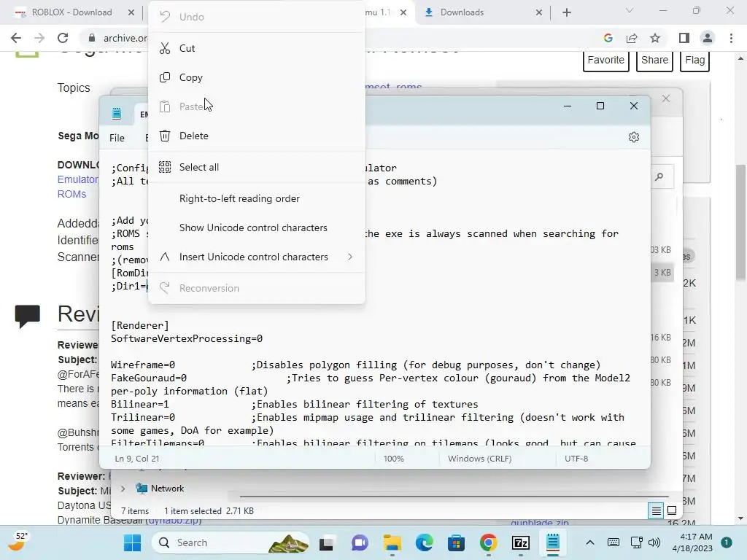
Task: Click Windows (CRLF) line ending indicator
Action: click(480, 459)
